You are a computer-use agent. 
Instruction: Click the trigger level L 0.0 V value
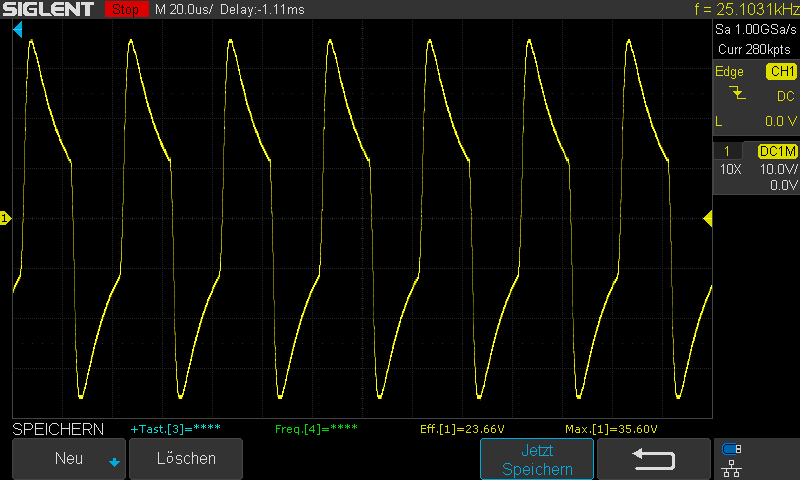coord(756,121)
